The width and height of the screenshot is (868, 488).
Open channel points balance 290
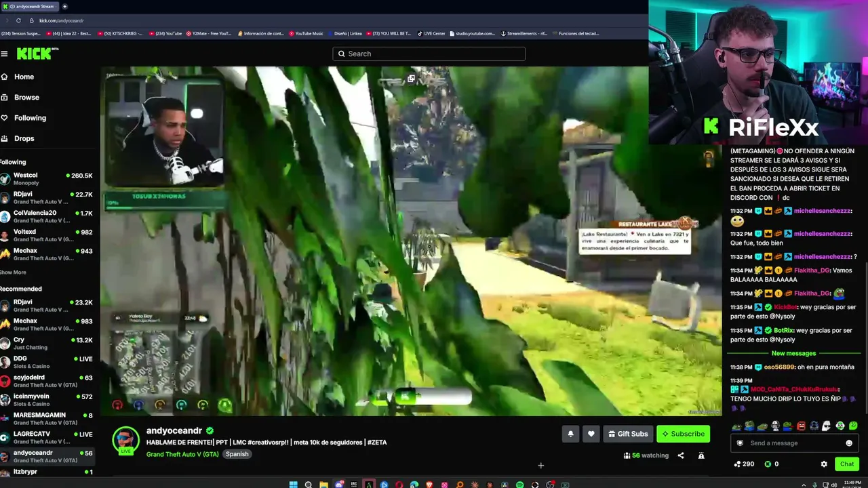click(744, 464)
